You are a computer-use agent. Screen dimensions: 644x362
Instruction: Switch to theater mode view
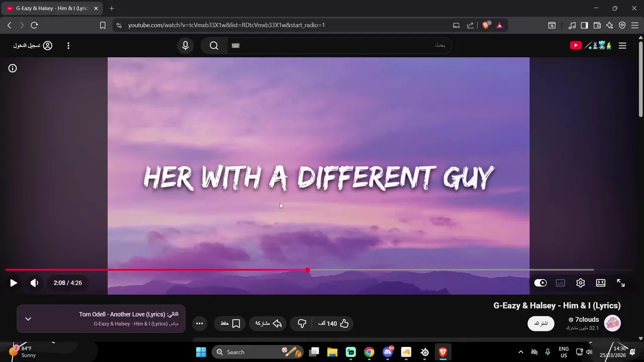tap(601, 283)
